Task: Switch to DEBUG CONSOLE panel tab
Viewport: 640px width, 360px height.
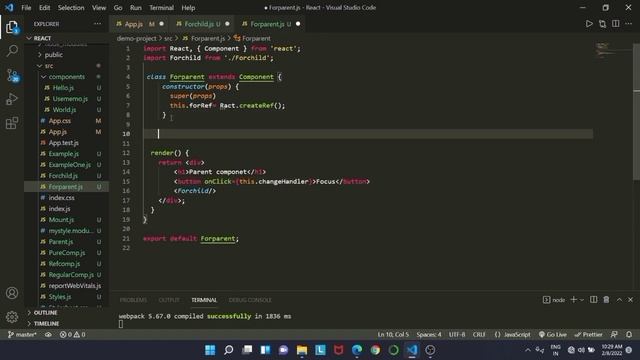Action: point(250,300)
